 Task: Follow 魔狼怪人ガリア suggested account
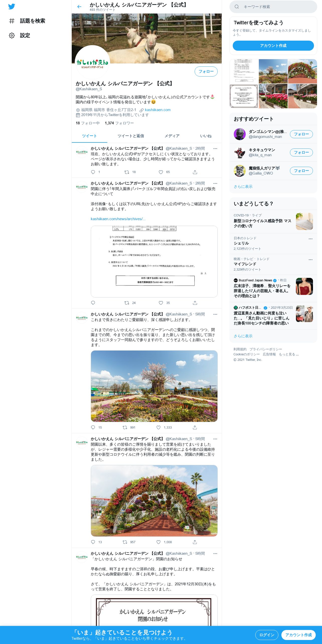click(x=301, y=171)
